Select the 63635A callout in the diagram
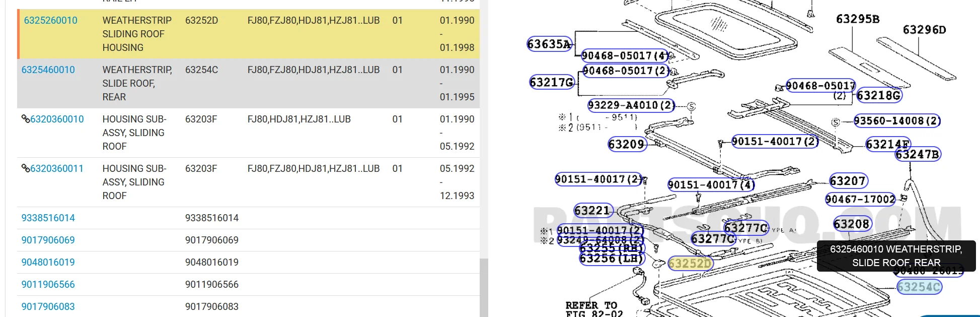The height and width of the screenshot is (317, 980). (549, 44)
